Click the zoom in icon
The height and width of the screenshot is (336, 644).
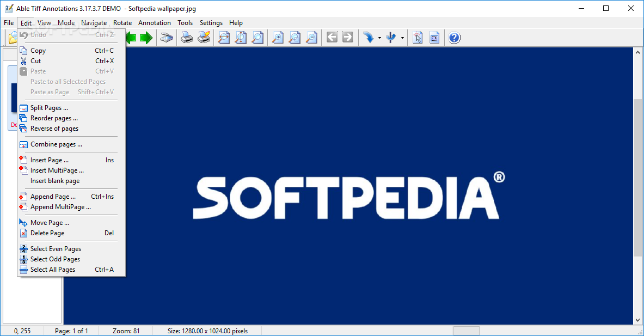click(278, 38)
